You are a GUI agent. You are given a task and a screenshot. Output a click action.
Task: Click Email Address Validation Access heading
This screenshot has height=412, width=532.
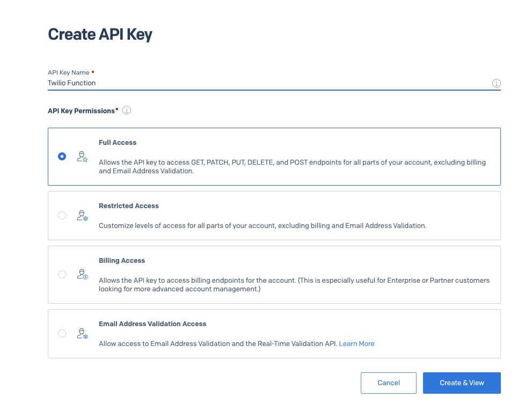(x=152, y=324)
